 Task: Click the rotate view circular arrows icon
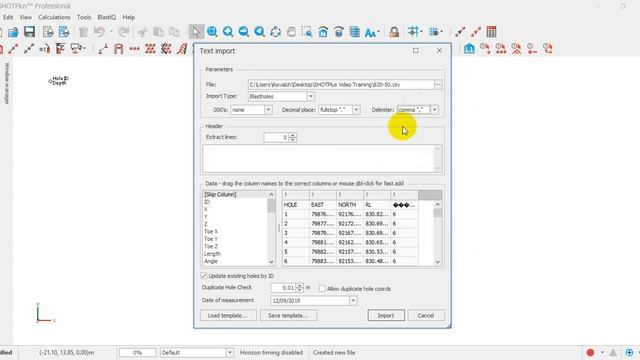click(276, 32)
